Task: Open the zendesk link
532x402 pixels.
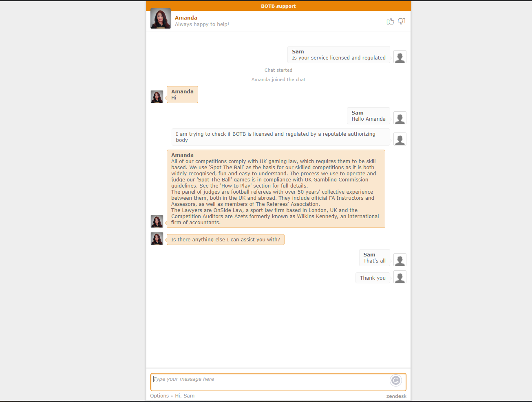Action: (396, 396)
